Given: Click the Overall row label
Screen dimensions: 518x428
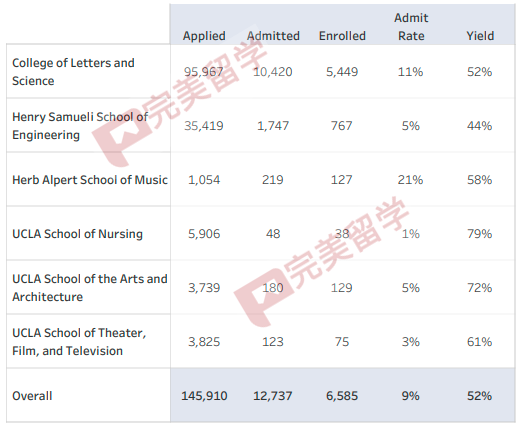Looking at the screenshot, I should click(32, 396).
